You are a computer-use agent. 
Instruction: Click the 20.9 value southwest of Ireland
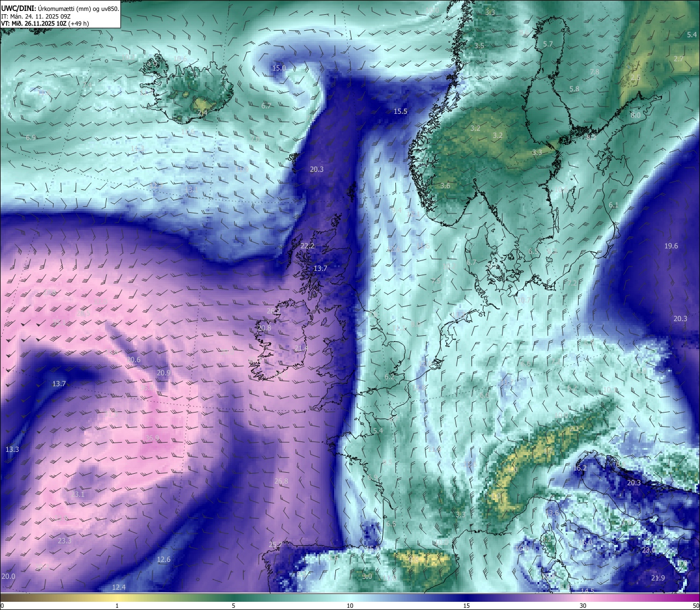point(163,373)
